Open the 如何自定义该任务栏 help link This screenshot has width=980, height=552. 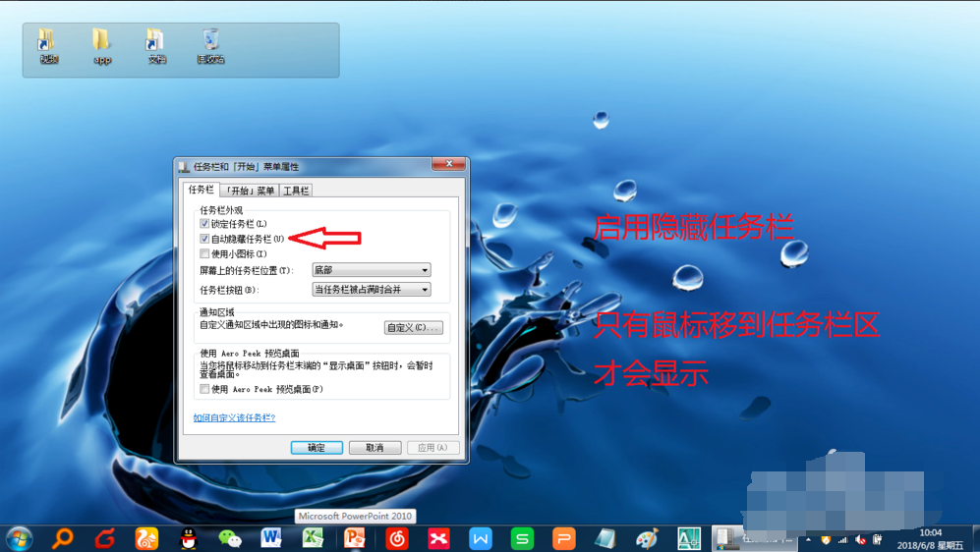click(x=234, y=417)
